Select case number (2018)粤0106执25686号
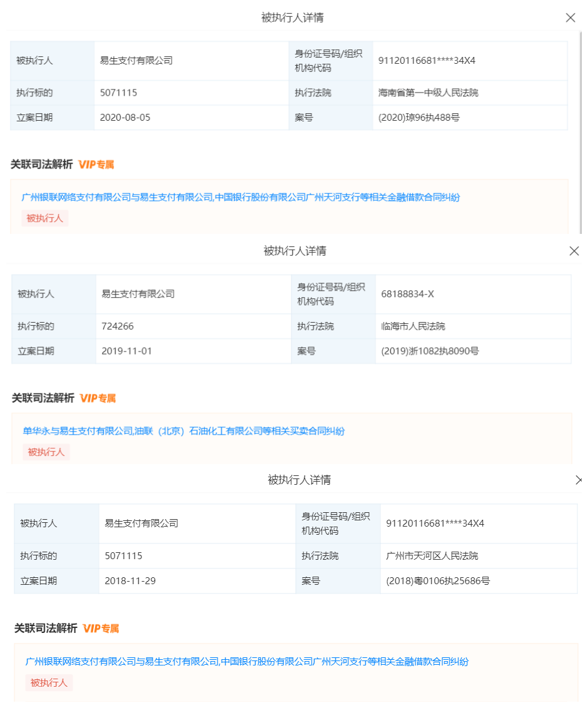Screen dimensions: 588x708 [438, 581]
